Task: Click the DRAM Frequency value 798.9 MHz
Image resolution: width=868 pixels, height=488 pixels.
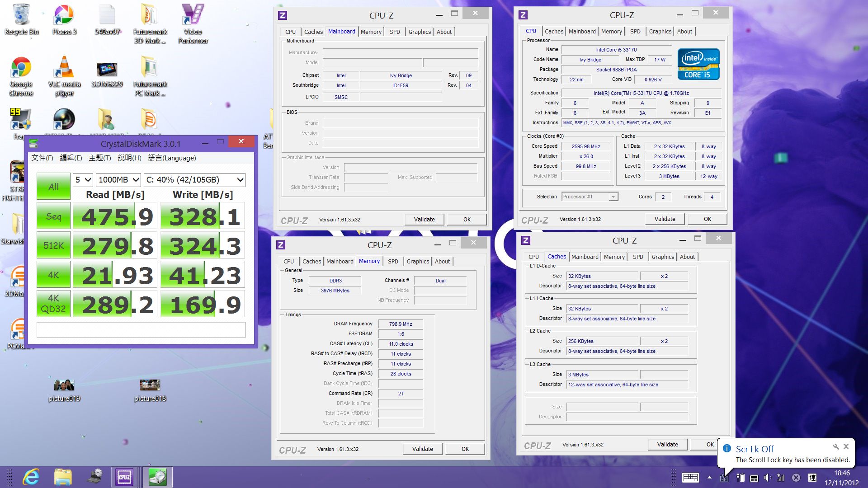Action: 401,324
